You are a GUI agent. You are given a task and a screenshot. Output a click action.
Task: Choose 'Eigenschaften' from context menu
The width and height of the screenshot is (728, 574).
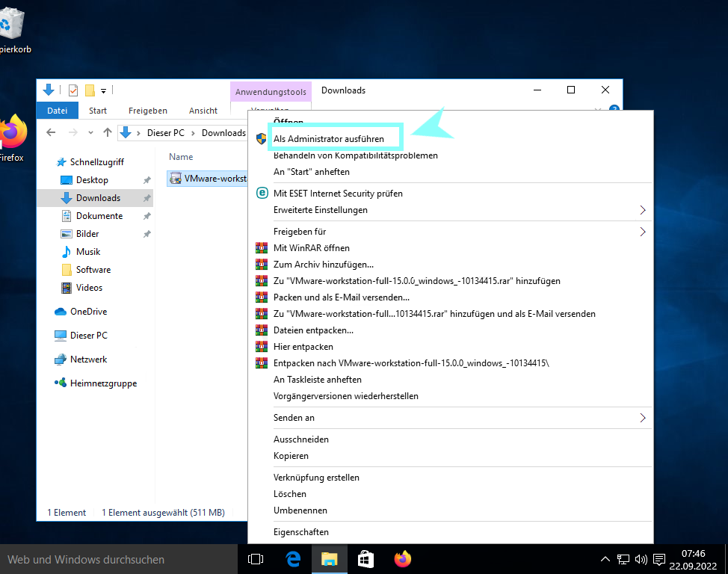(301, 532)
